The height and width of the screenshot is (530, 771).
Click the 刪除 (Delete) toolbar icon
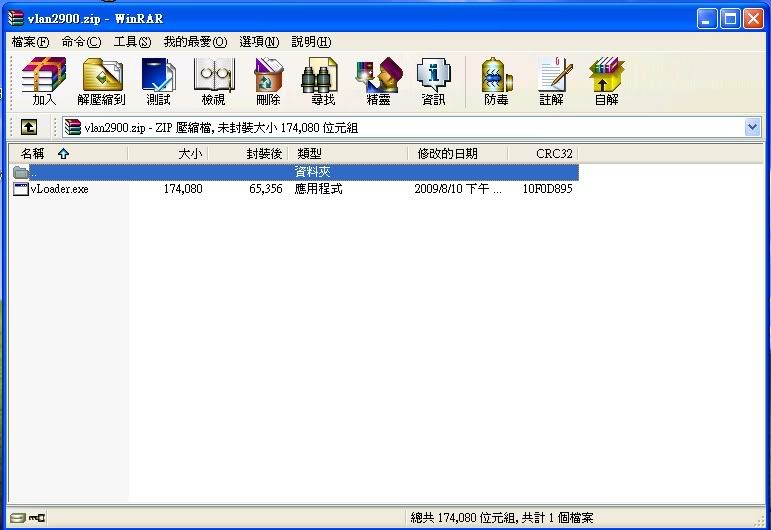(x=268, y=81)
